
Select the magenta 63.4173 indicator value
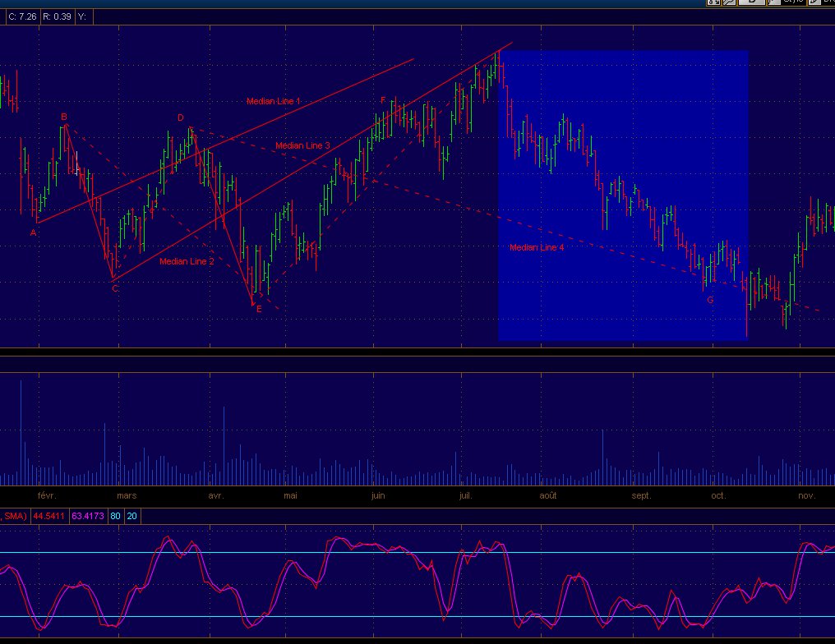87,516
